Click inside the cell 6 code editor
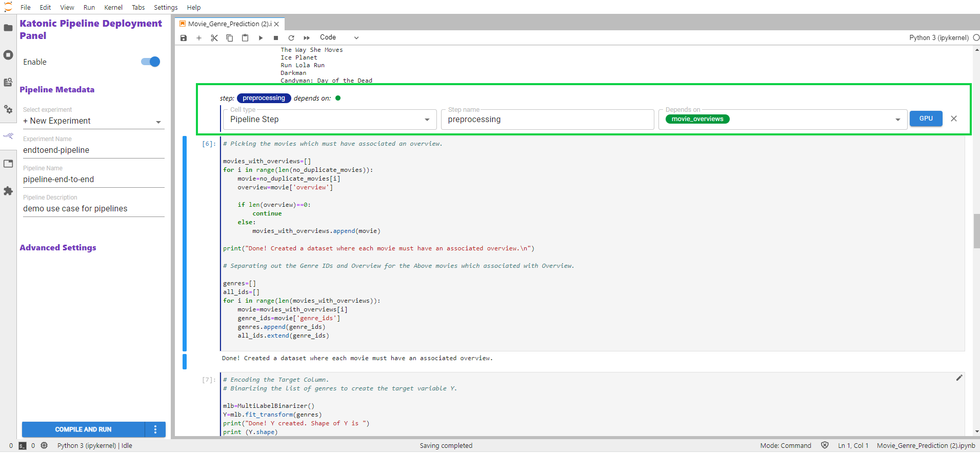The width and height of the screenshot is (980, 453). (x=592, y=244)
